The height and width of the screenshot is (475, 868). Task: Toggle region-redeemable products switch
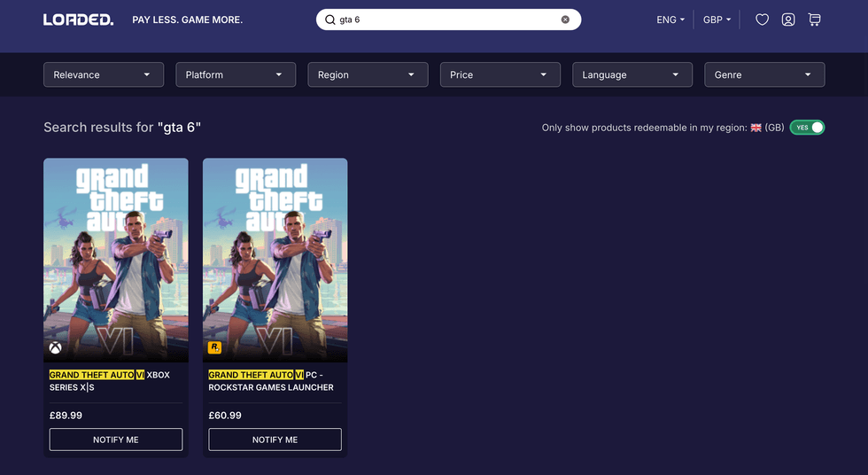(807, 128)
